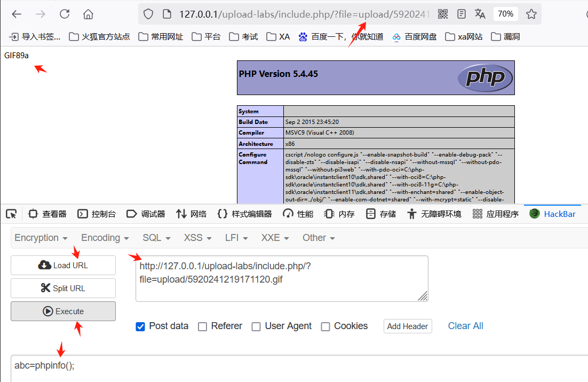
Task: Switch to the 控制台 console tab
Action: (x=97, y=214)
